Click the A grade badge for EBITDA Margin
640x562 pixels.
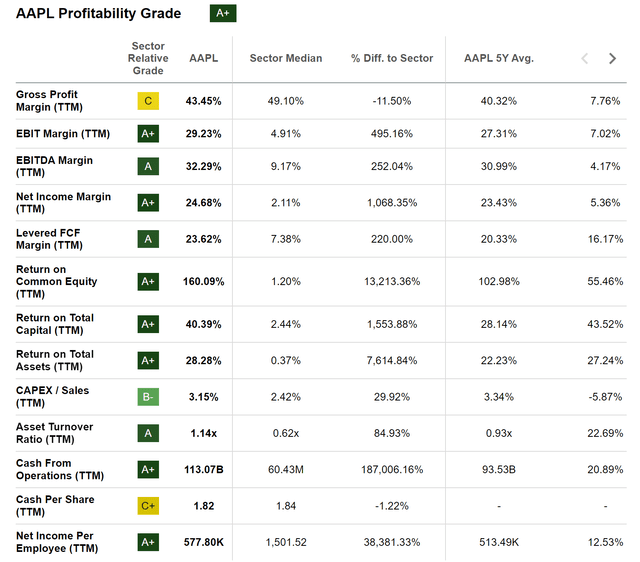point(148,166)
